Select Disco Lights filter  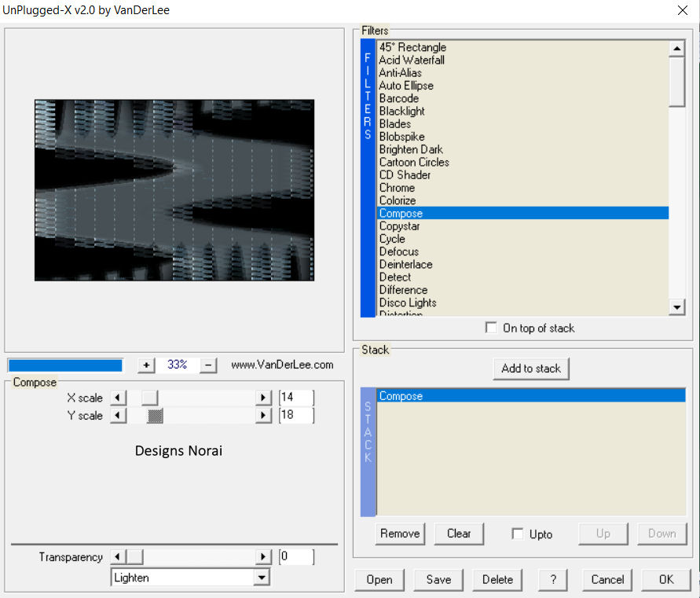tap(522, 303)
